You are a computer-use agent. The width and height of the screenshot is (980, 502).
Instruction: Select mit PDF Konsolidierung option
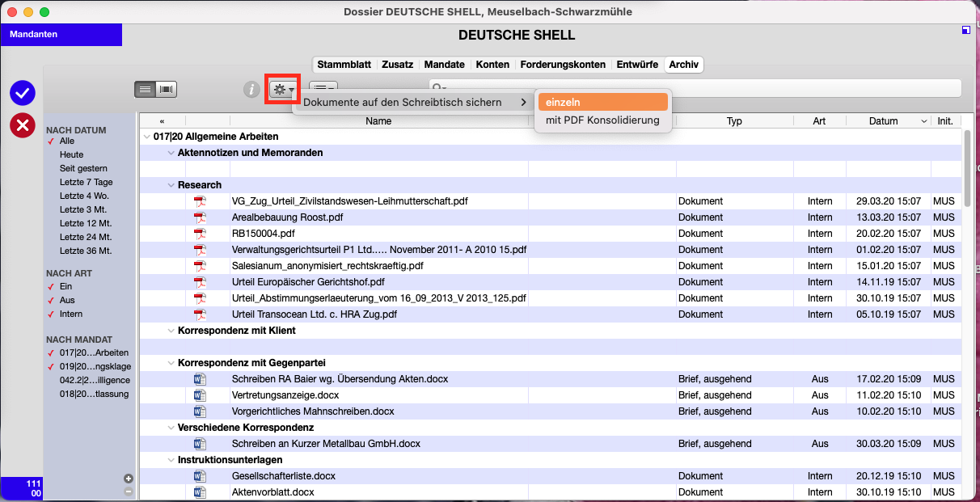click(x=603, y=120)
